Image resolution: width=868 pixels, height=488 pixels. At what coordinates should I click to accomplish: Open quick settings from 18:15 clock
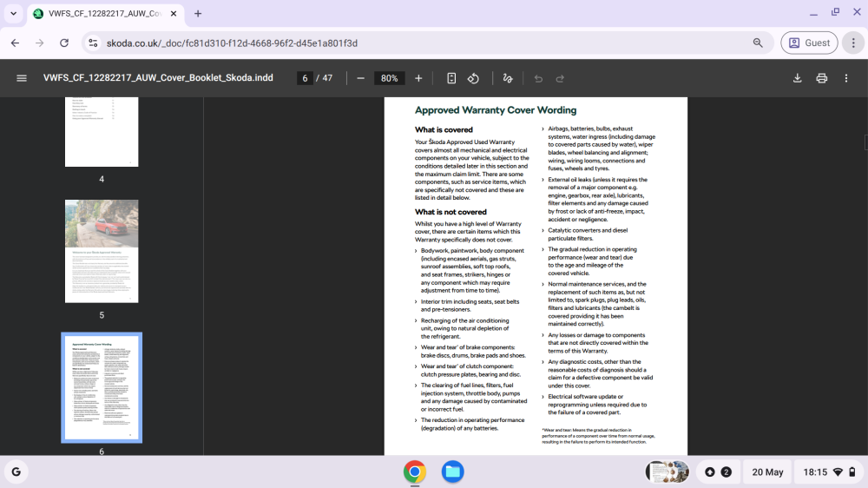829,472
